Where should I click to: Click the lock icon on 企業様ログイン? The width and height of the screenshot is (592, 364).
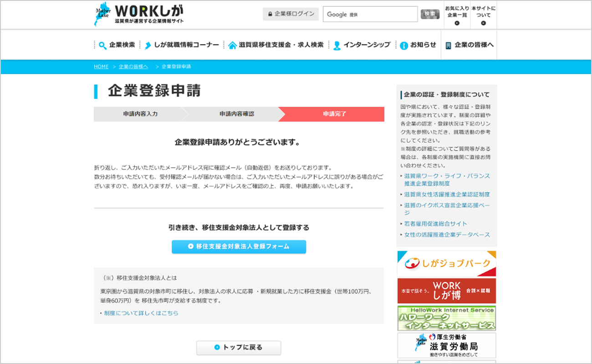(270, 14)
